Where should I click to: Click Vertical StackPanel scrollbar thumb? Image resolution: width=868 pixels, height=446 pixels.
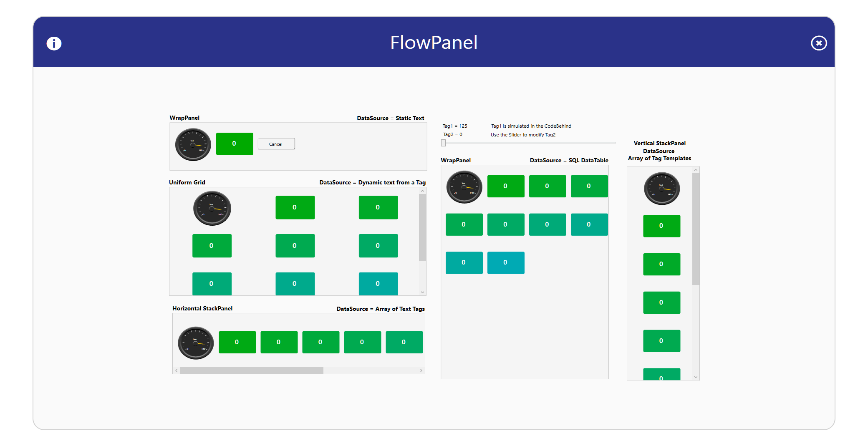(696, 229)
